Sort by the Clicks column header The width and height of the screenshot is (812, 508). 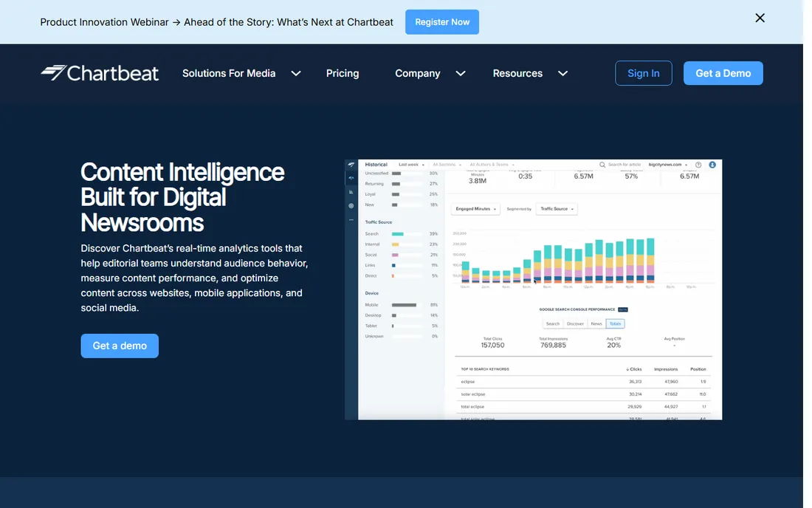tap(634, 369)
